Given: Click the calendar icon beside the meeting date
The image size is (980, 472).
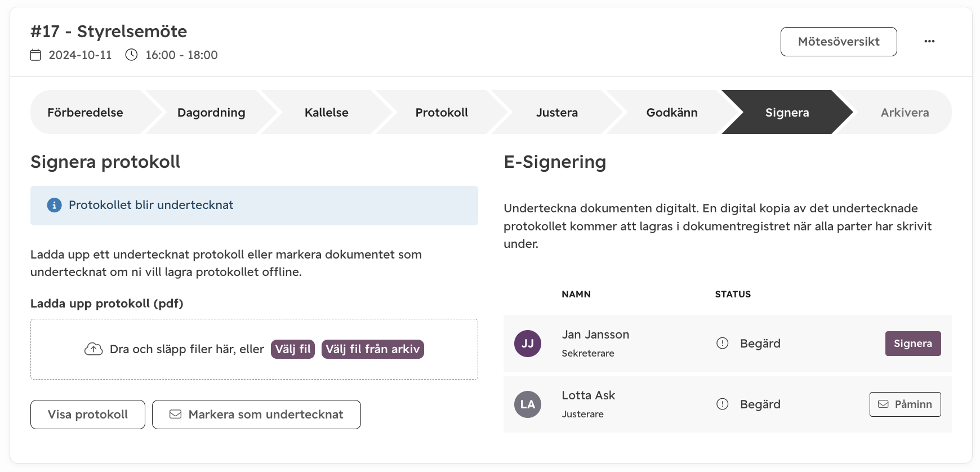Looking at the screenshot, I should [35, 55].
